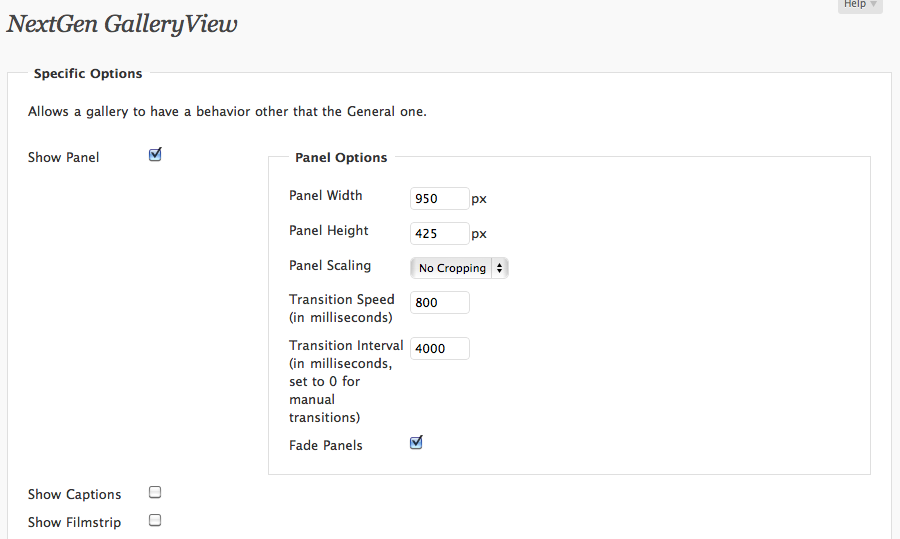Click the Show Panel label
The image size is (900, 539).
tap(64, 157)
